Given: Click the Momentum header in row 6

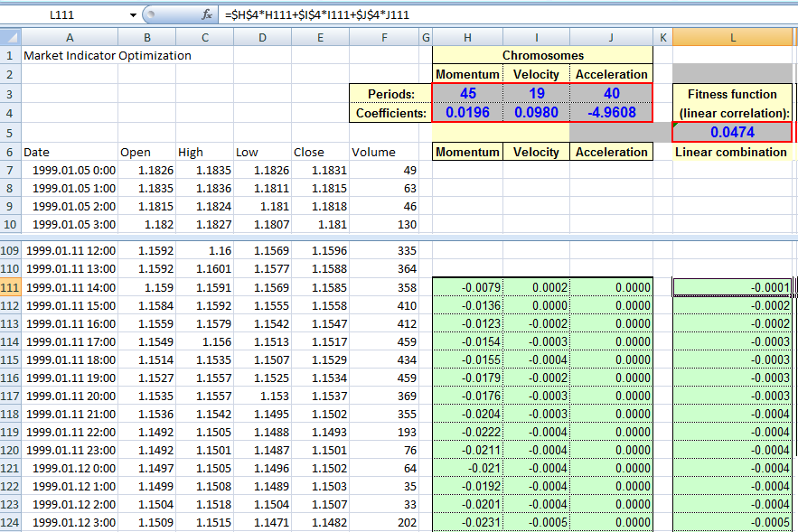Looking at the screenshot, I should tap(468, 152).
